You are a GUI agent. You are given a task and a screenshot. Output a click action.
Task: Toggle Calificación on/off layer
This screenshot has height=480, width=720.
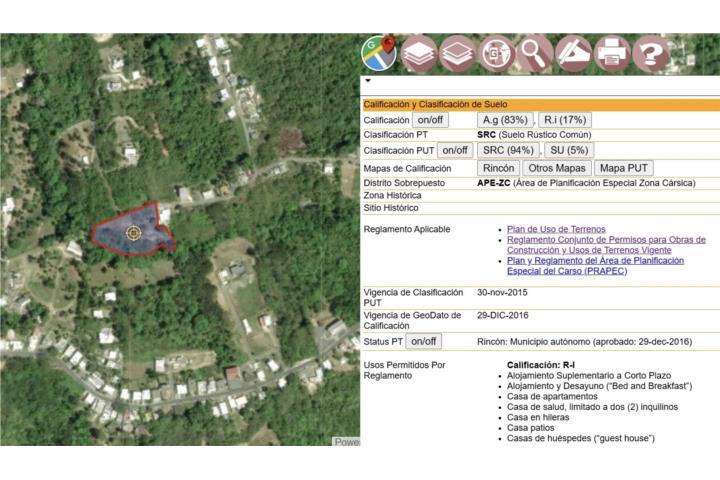click(430, 120)
